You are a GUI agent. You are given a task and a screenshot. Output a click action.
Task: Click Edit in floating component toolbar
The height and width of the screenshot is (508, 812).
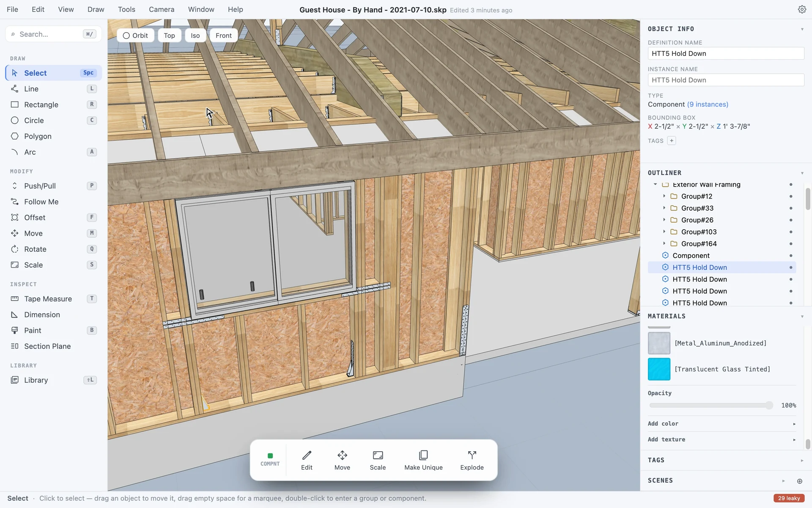point(307,460)
